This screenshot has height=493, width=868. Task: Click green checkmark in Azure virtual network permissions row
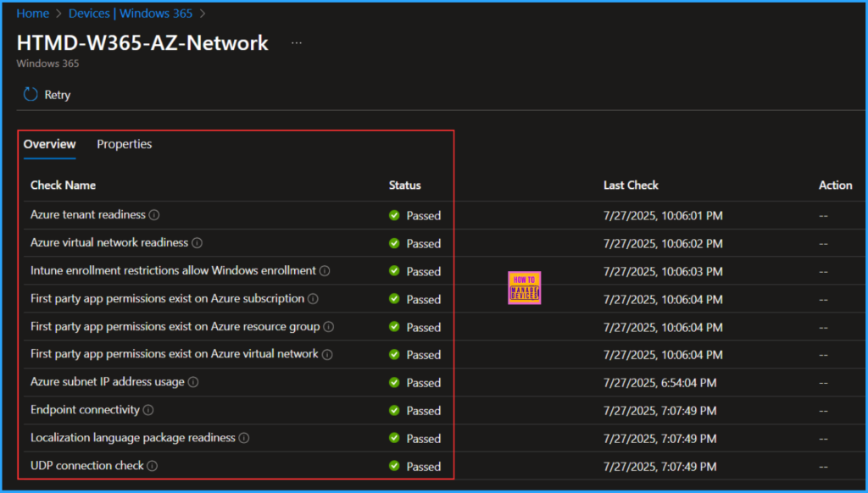click(x=394, y=354)
